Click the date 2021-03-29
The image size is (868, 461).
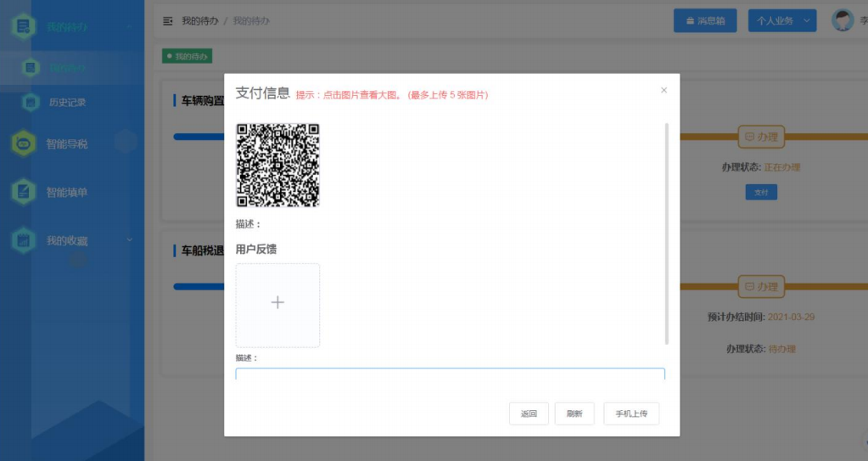click(x=791, y=317)
